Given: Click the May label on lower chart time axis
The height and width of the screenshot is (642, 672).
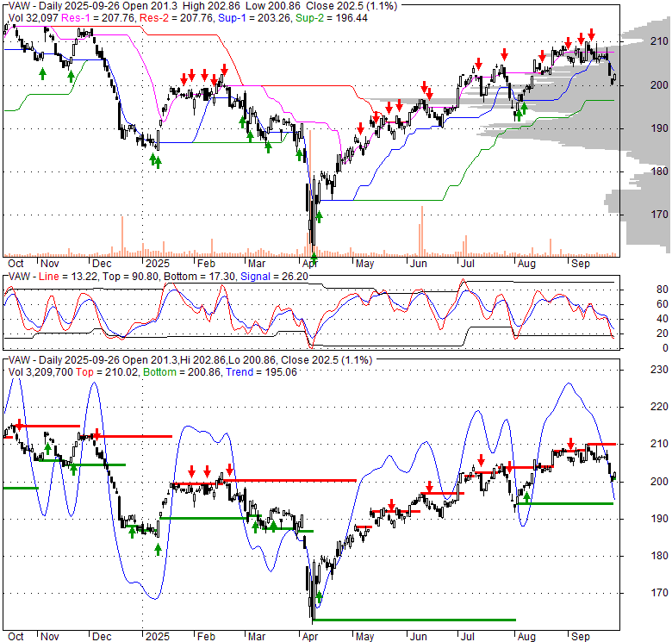Looking at the screenshot, I should coord(364,637).
